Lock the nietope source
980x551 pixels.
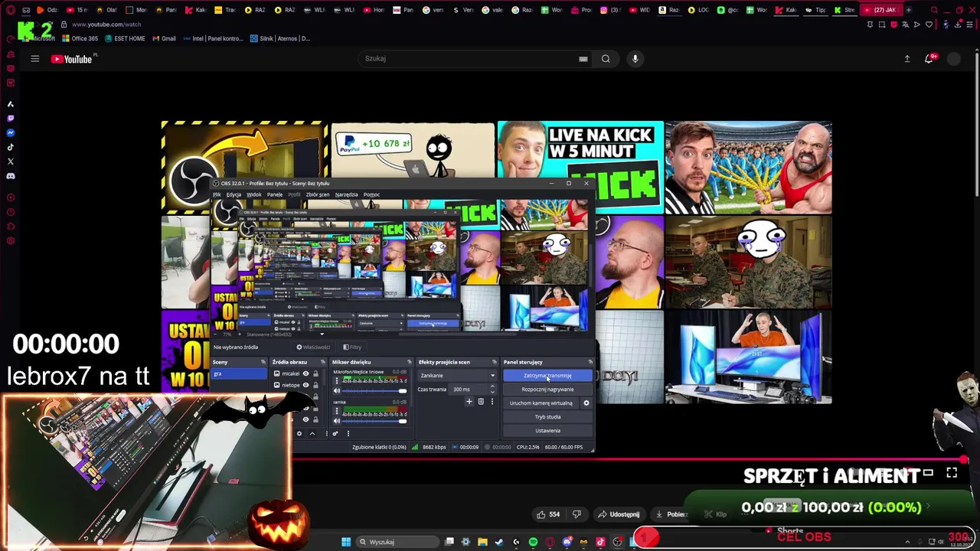(315, 385)
